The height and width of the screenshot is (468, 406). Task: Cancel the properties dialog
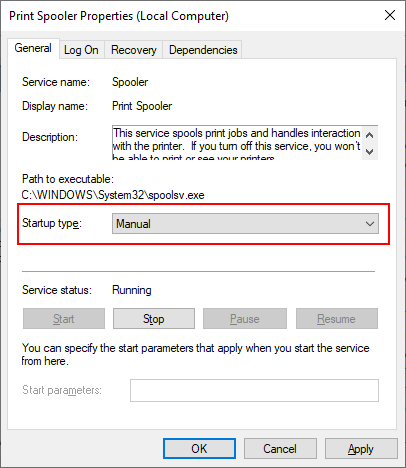click(x=280, y=449)
